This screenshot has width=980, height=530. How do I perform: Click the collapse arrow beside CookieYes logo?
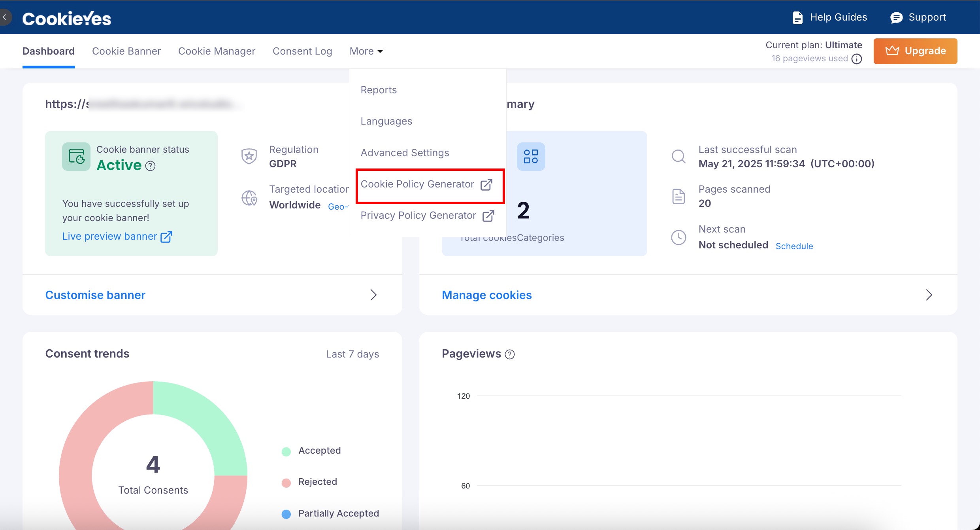[x=5, y=17]
